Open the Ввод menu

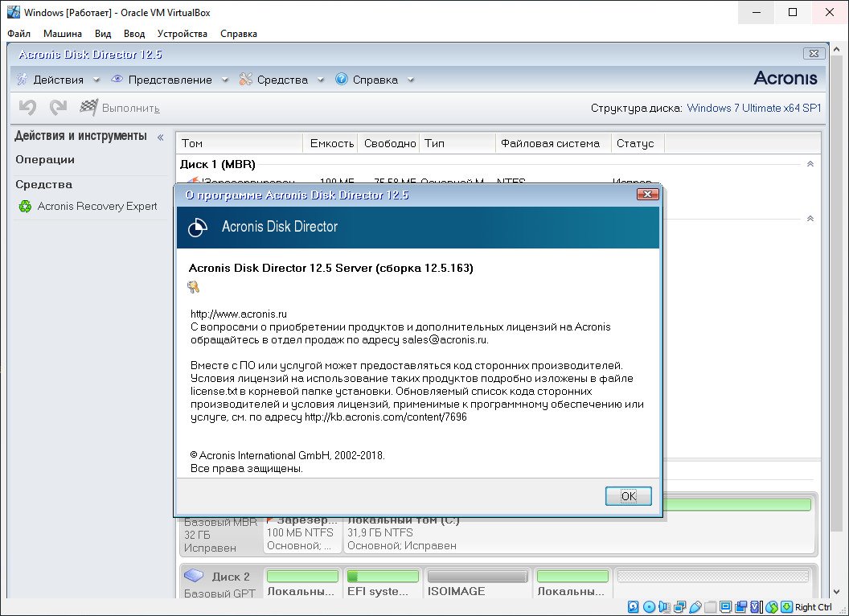tap(134, 34)
